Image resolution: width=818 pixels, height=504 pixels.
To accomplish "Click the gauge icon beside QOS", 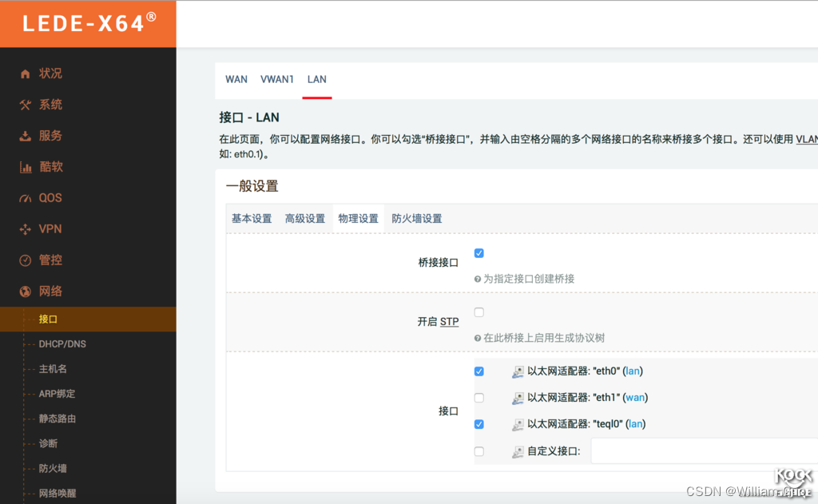I will tap(26, 198).
